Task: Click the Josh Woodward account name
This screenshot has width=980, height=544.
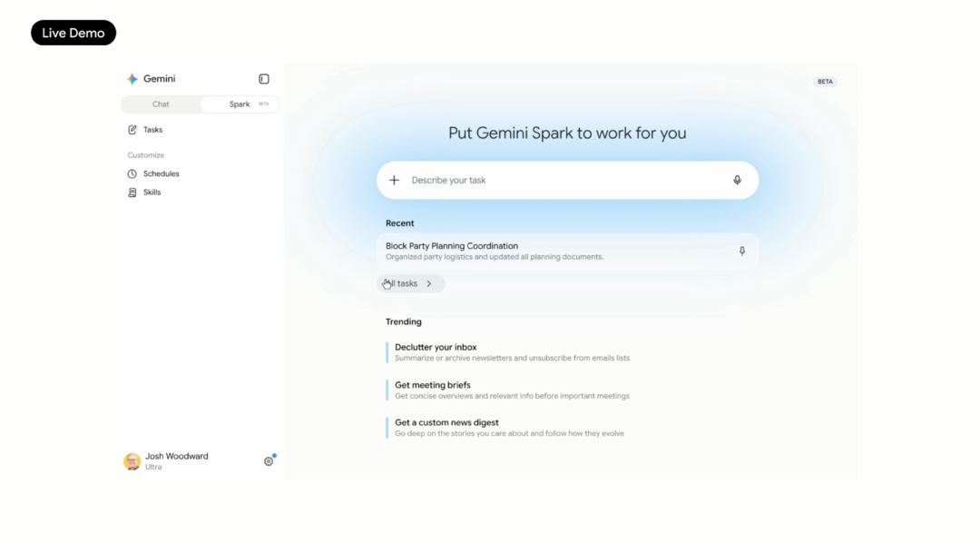Action: pyautogui.click(x=177, y=457)
